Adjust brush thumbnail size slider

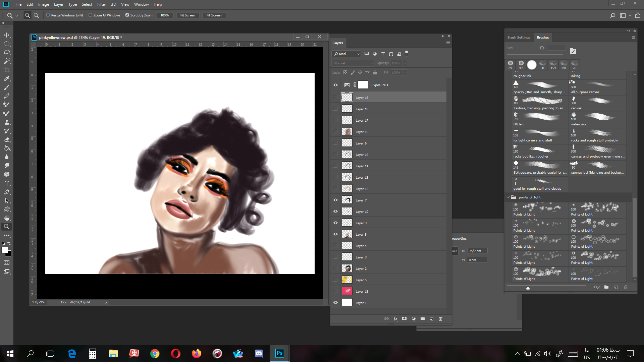pos(528,288)
